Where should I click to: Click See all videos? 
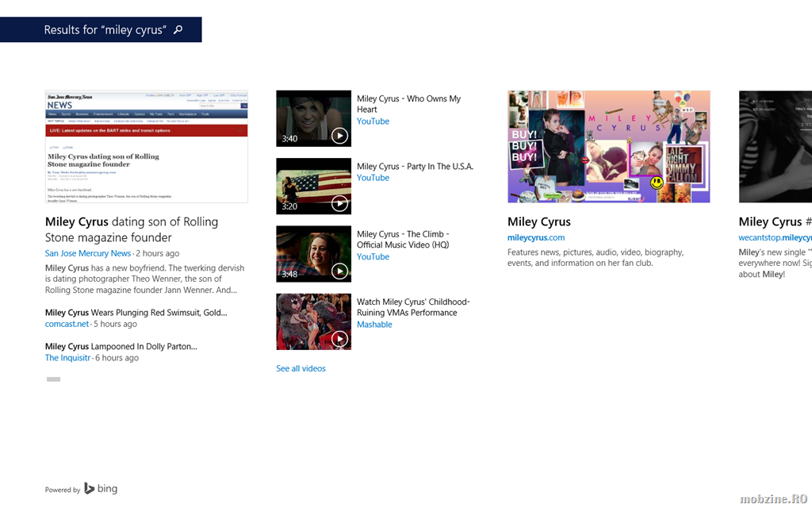[x=301, y=368]
